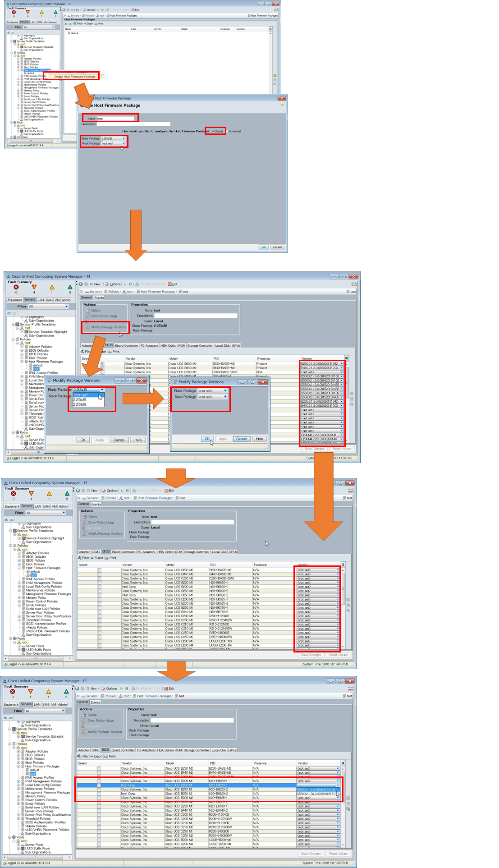Click Exit in the top window toolbar
The width and height of the screenshot is (499, 868).
pyautogui.click(x=136, y=9)
